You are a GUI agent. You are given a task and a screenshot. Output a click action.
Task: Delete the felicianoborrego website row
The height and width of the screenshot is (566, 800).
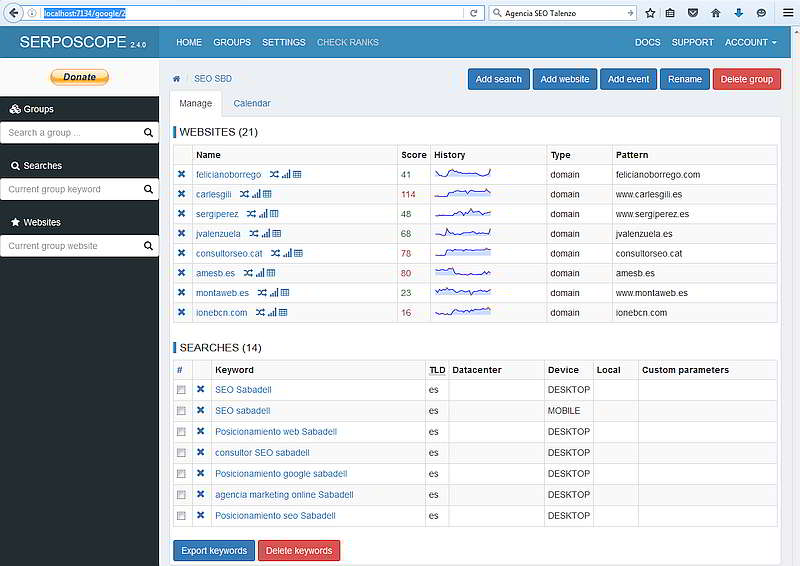click(x=182, y=174)
